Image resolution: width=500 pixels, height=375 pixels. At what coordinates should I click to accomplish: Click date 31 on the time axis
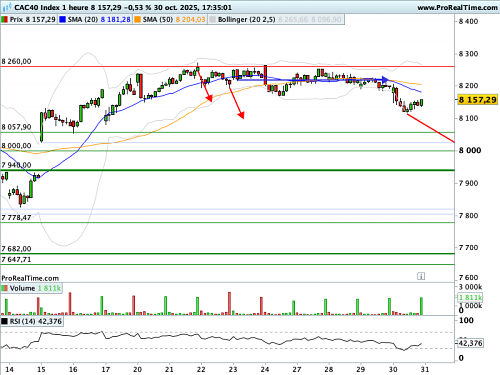point(425,369)
